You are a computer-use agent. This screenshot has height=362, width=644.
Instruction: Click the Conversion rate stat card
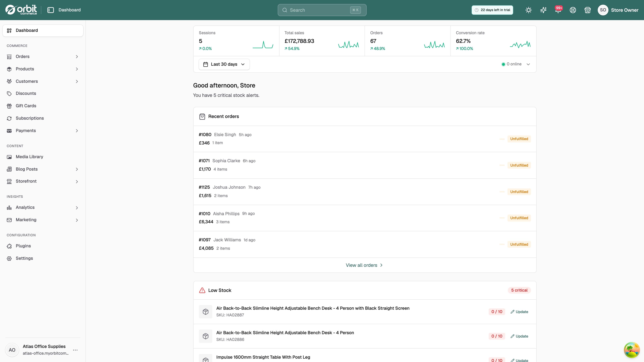pyautogui.click(x=493, y=41)
